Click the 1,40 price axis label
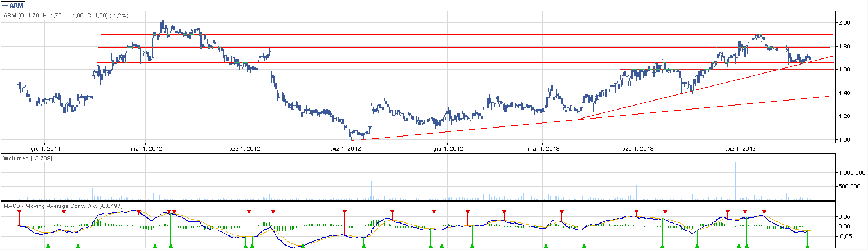Screen dimensions: 868x250 click(845, 93)
